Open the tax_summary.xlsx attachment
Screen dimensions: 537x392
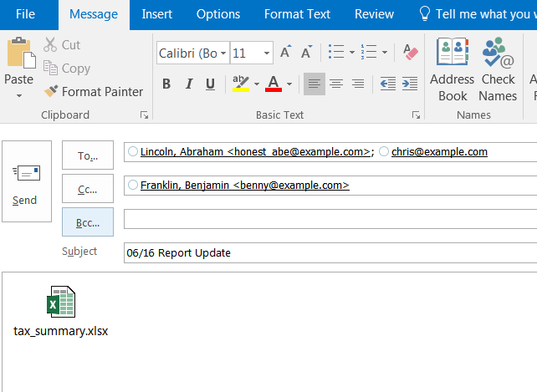click(61, 311)
